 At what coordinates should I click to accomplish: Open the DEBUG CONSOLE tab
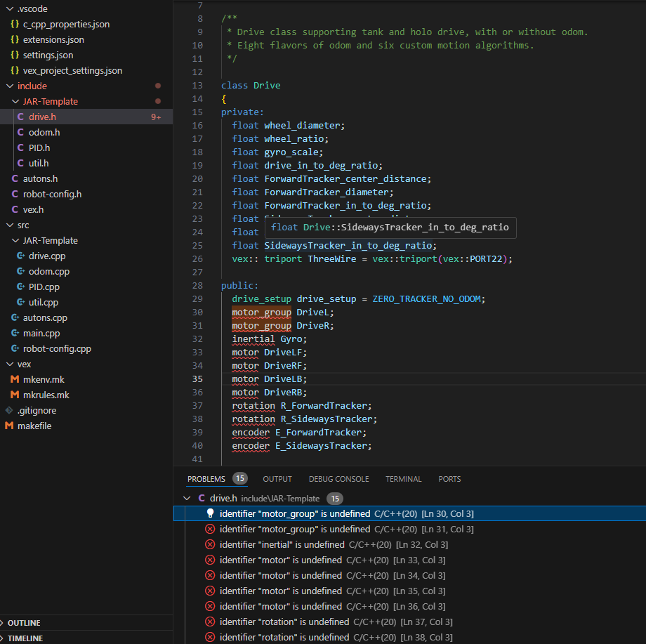338,478
